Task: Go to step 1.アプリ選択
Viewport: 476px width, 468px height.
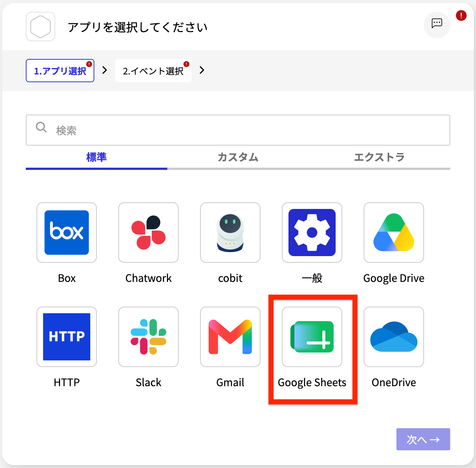Action: coord(60,71)
